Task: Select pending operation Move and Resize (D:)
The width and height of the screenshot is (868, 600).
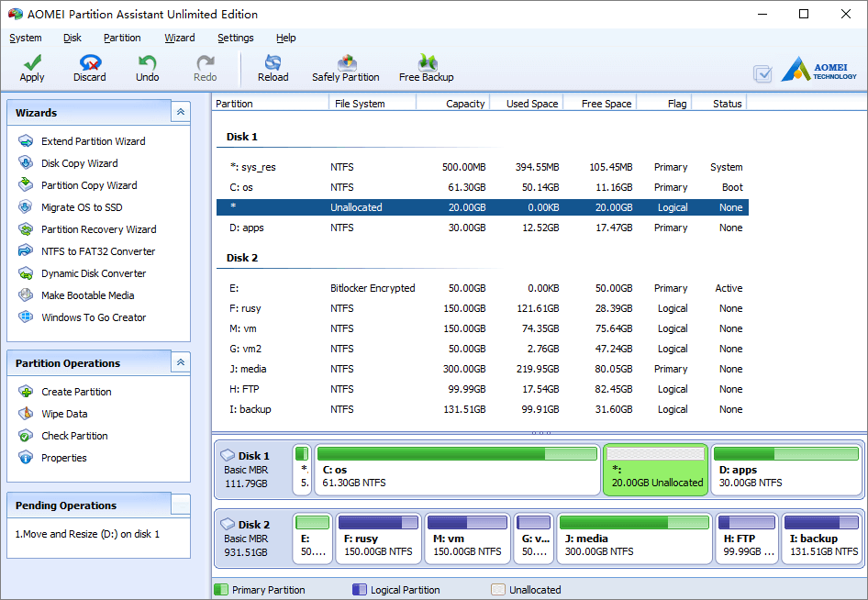Action: (87, 534)
